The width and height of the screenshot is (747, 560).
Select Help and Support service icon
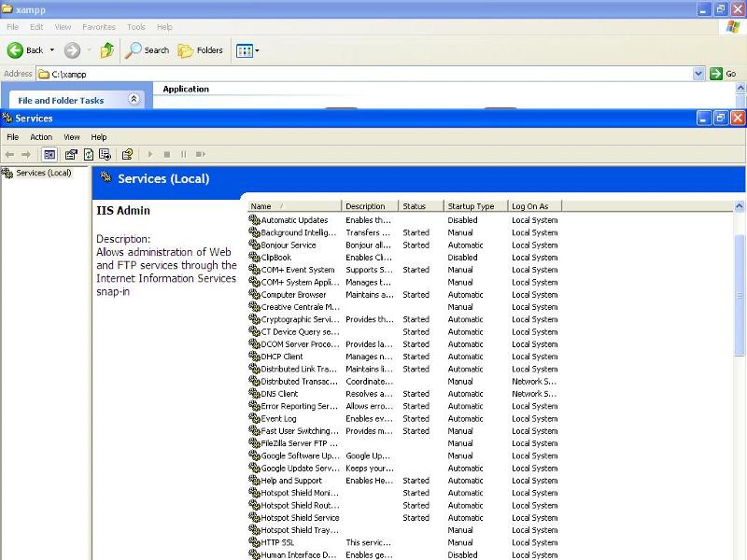click(254, 480)
